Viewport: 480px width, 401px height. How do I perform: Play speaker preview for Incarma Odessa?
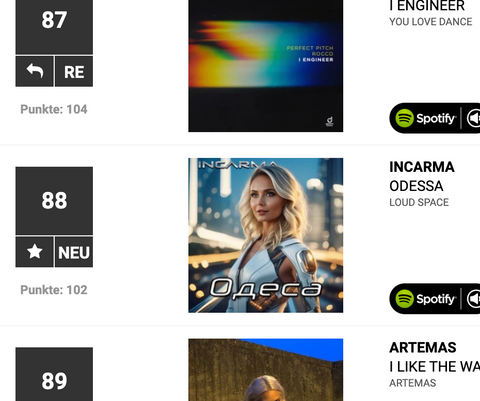pyautogui.click(x=474, y=299)
